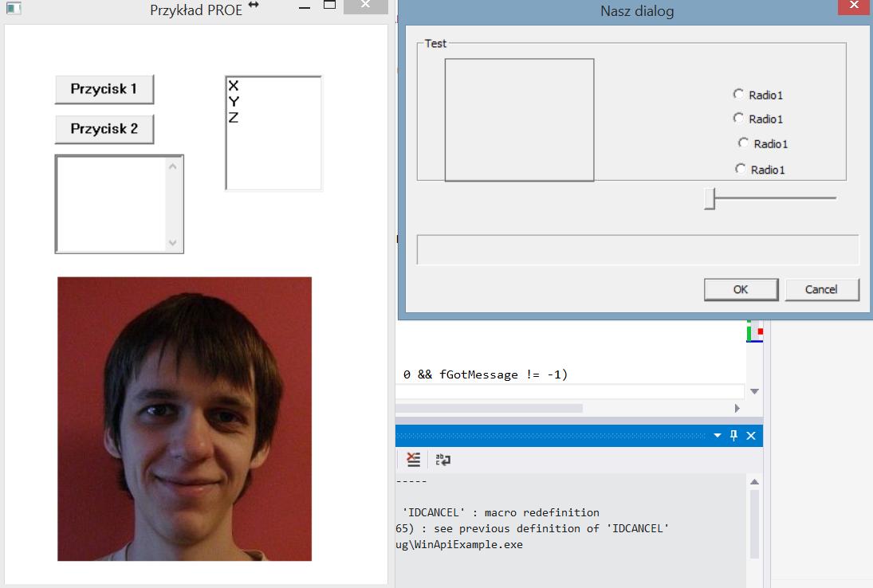Click the Przycisk 2 button
This screenshot has width=873, height=588.
(x=104, y=129)
